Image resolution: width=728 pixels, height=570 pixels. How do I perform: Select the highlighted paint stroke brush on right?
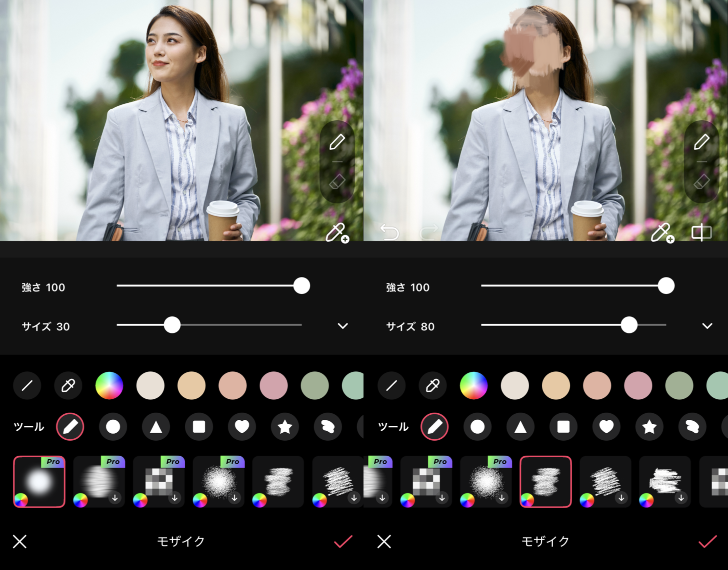pos(546,482)
